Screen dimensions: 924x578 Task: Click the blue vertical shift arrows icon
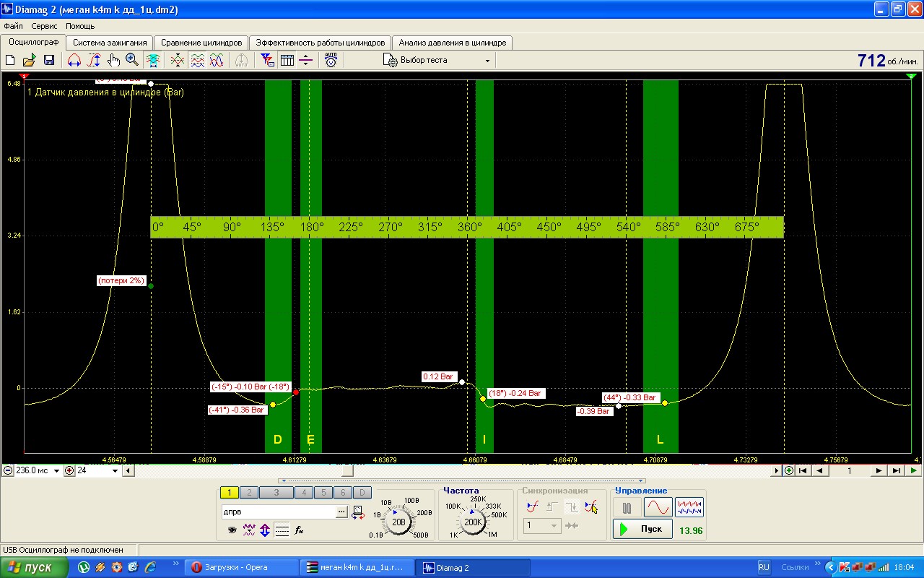(265, 530)
